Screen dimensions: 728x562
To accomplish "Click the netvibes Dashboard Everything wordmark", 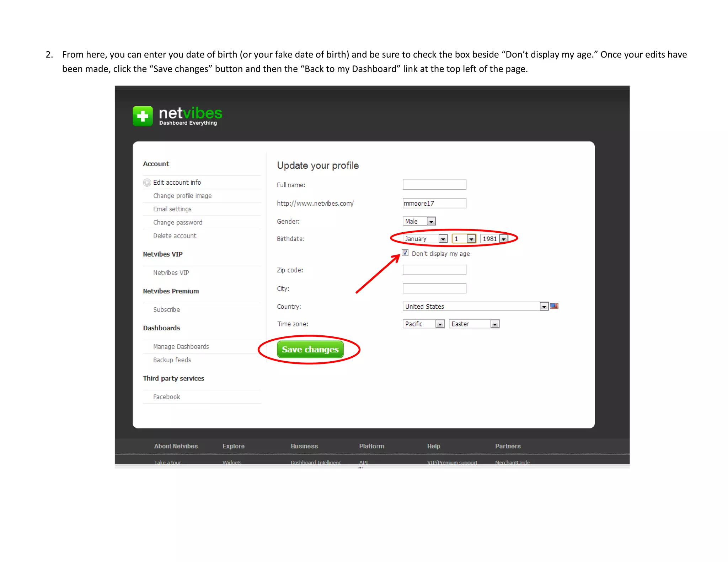I will 191,116.
